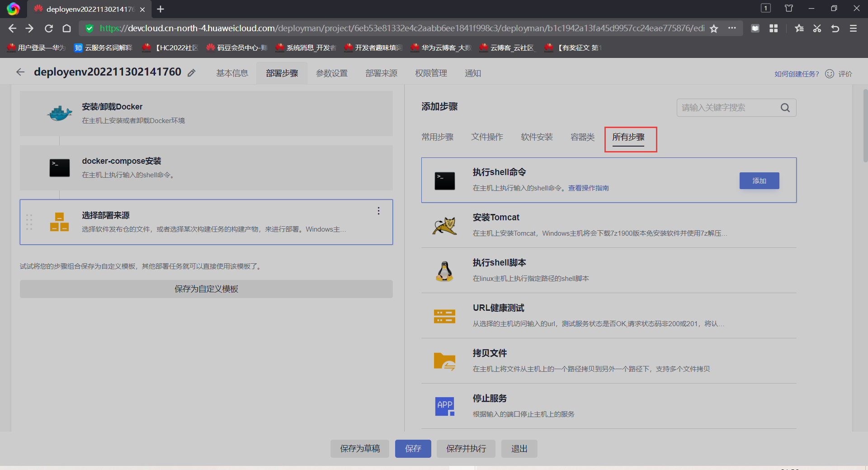The height and width of the screenshot is (470, 868).
Task: Open the 云服务名词解释 bookmark
Action: coord(104,47)
